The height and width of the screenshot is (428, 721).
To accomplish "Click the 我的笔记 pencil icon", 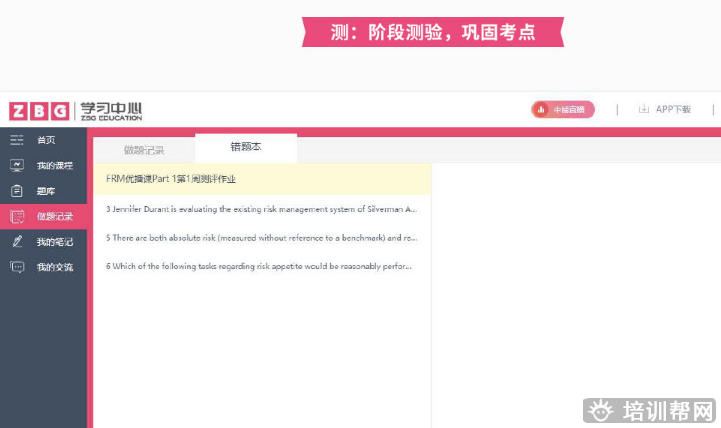I will (17, 242).
